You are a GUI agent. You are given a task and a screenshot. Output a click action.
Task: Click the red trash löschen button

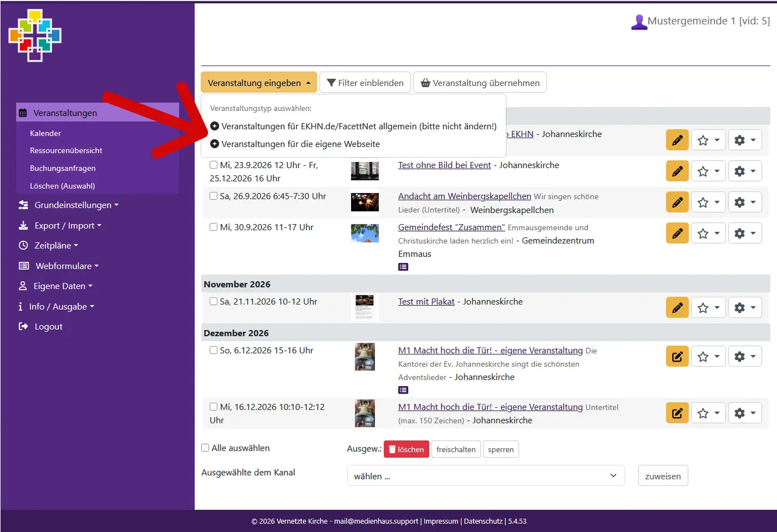407,449
